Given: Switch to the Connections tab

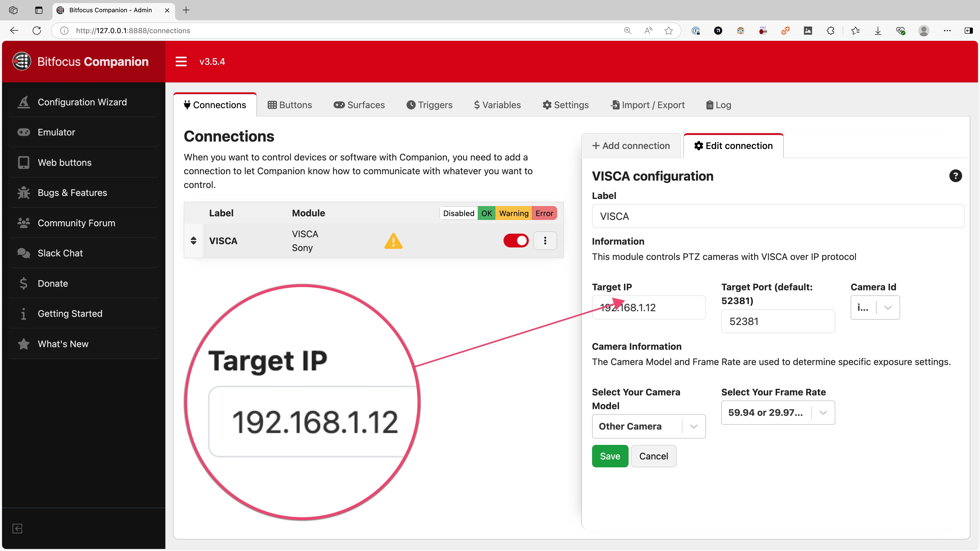Looking at the screenshot, I should [215, 105].
